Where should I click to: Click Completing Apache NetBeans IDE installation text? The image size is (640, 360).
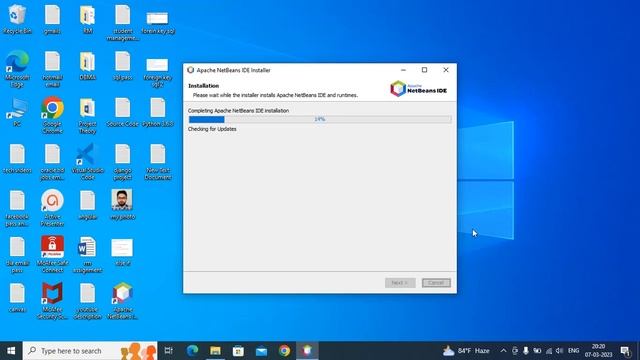point(238,111)
